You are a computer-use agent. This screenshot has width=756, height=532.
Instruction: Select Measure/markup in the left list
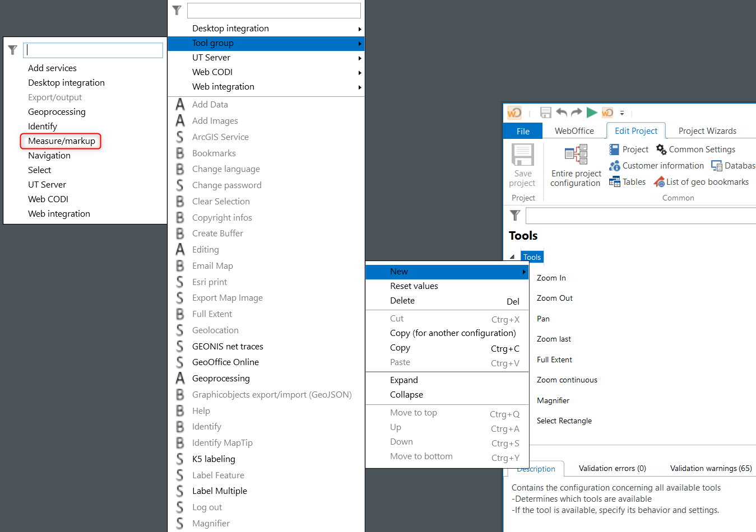pyautogui.click(x=62, y=141)
